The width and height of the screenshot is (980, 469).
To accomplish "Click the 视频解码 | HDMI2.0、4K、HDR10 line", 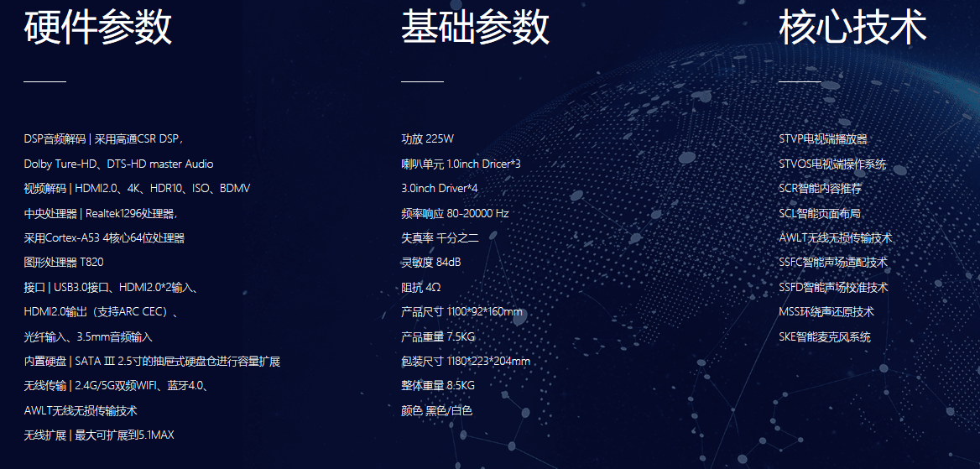I will pyautogui.click(x=137, y=188).
